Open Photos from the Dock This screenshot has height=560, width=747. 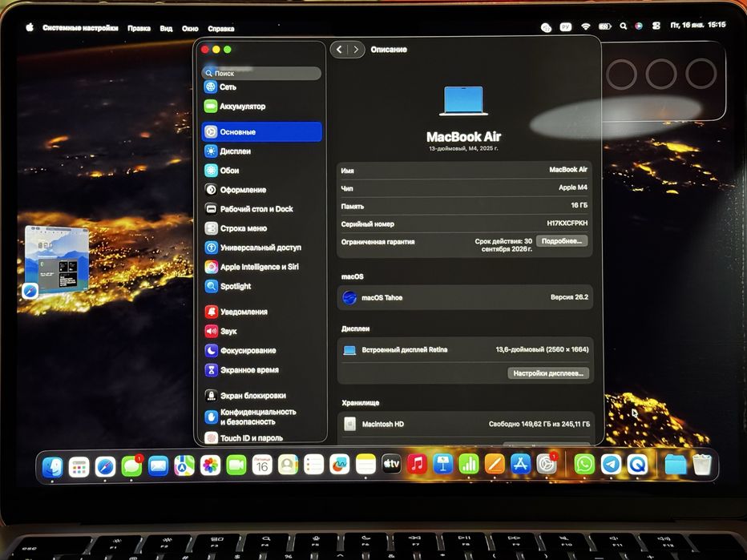(x=210, y=465)
